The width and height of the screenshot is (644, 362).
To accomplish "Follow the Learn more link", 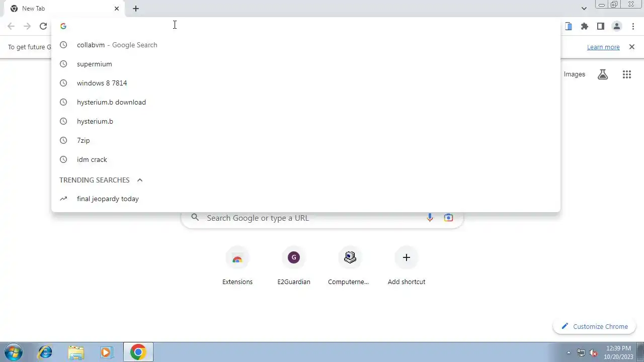I will [603, 47].
